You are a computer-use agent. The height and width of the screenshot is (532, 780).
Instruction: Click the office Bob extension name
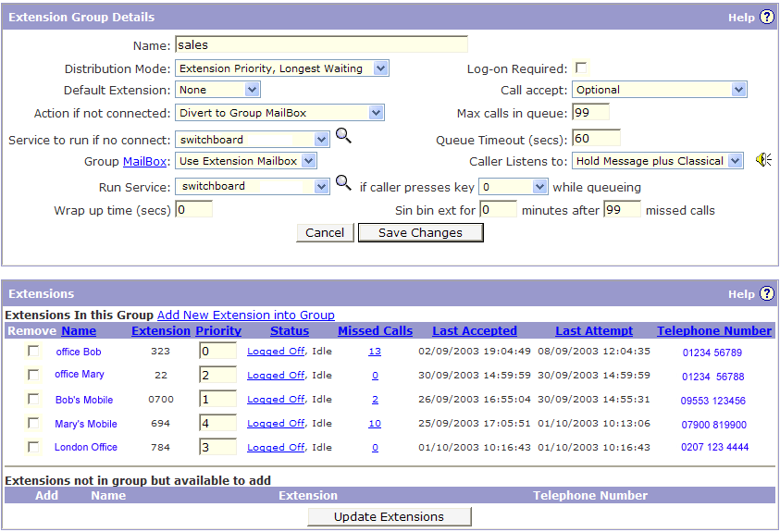tap(79, 352)
